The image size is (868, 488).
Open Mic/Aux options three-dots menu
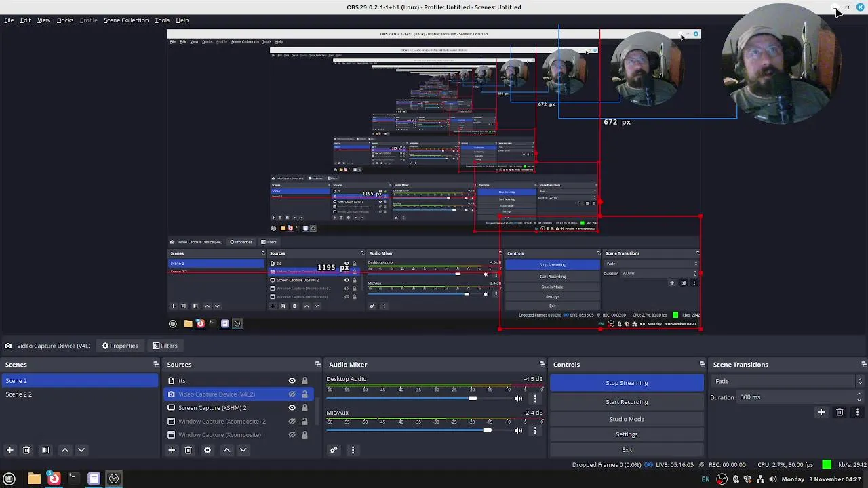pyautogui.click(x=535, y=430)
